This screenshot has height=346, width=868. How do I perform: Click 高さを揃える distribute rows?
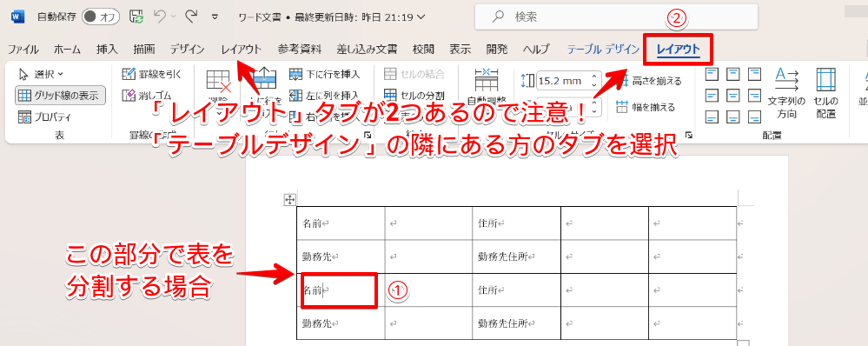click(x=649, y=82)
